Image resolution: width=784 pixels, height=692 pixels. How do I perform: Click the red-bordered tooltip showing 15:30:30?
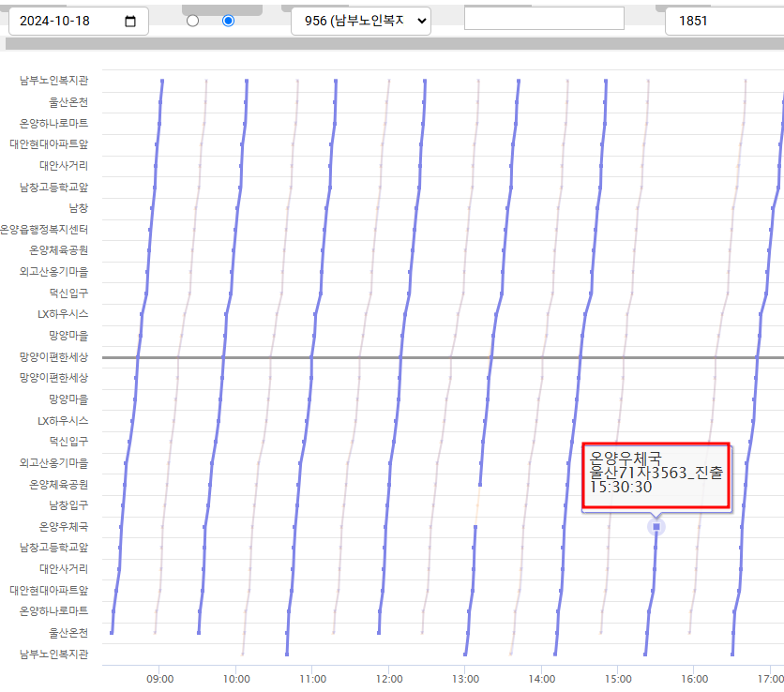tap(655, 475)
